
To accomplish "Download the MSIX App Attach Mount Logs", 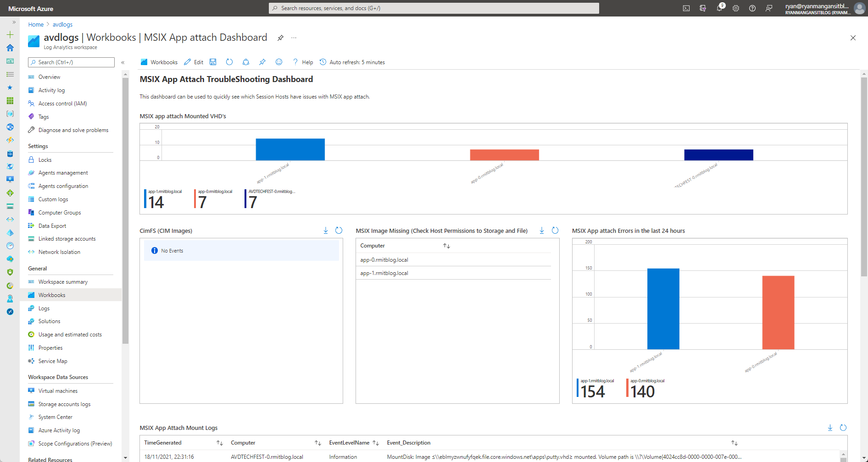I will [830, 428].
